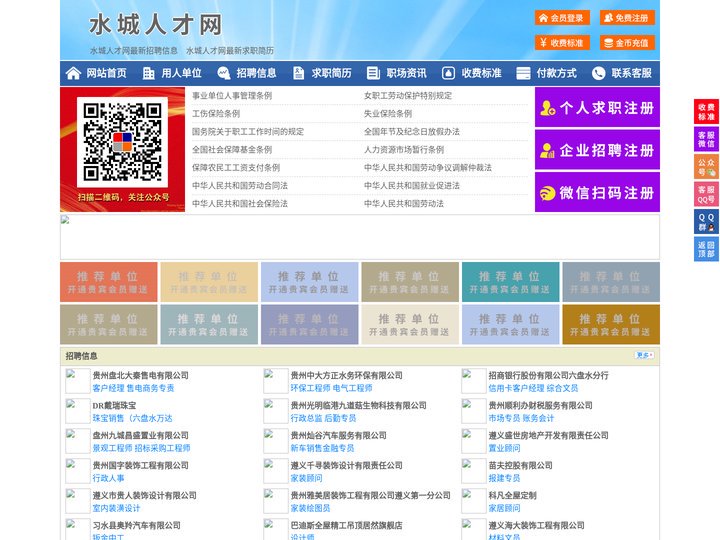Open 工伤保险条例 link

tap(216, 113)
